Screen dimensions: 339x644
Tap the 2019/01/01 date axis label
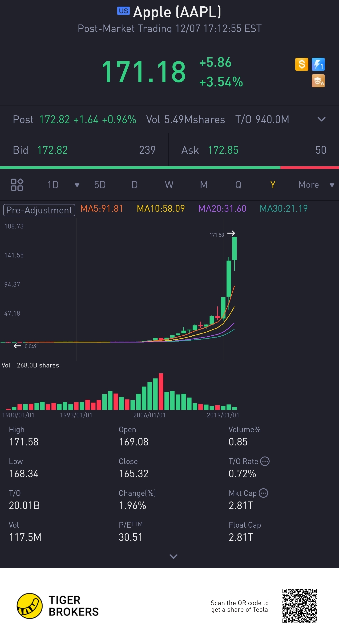(223, 415)
